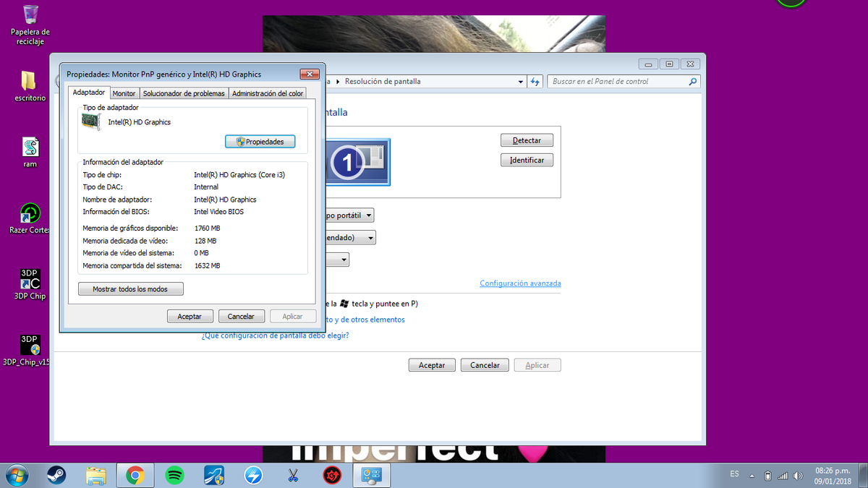Open Steam from the taskbar
Image resolution: width=868 pixels, height=488 pixels.
[55, 475]
